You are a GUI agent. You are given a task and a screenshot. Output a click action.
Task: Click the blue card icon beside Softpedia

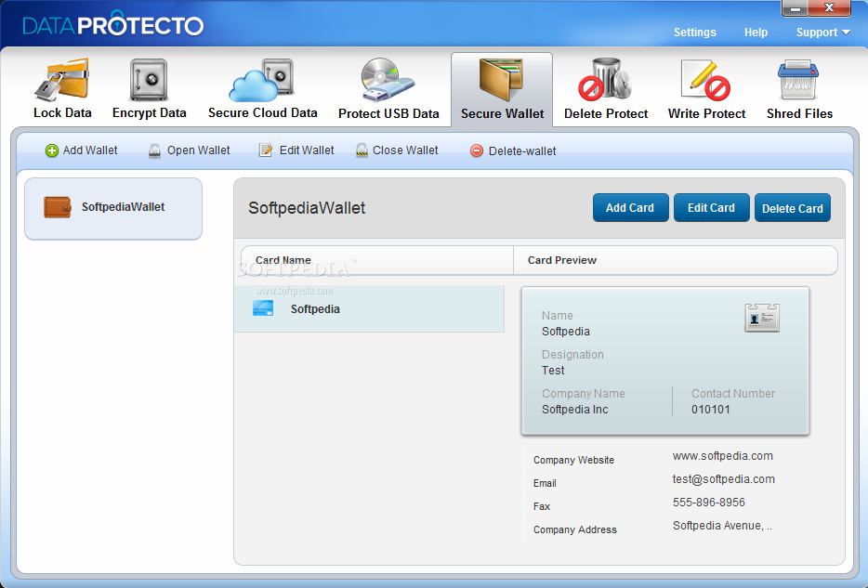pos(263,308)
